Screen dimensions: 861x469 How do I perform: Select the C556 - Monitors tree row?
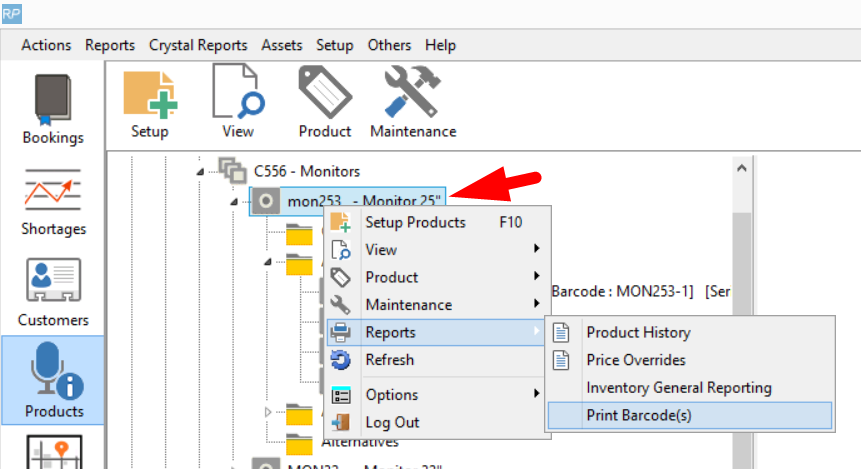pos(307,171)
